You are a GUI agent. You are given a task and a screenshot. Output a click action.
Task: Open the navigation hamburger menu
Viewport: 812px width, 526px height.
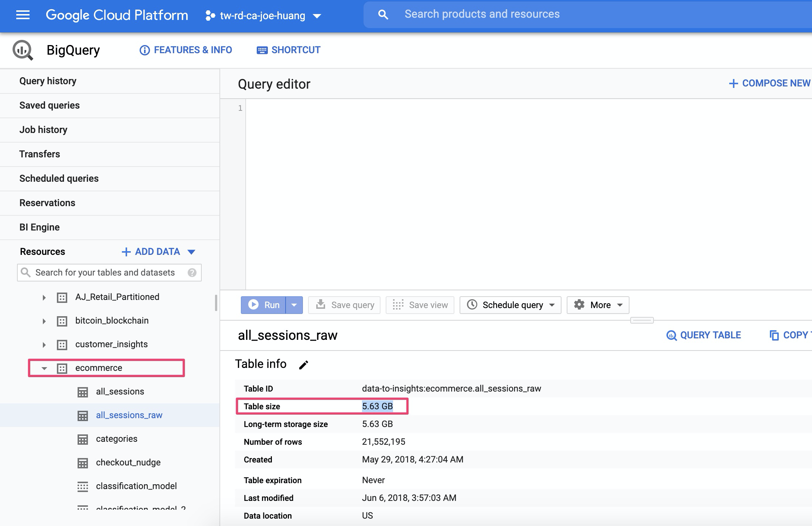[x=23, y=15]
